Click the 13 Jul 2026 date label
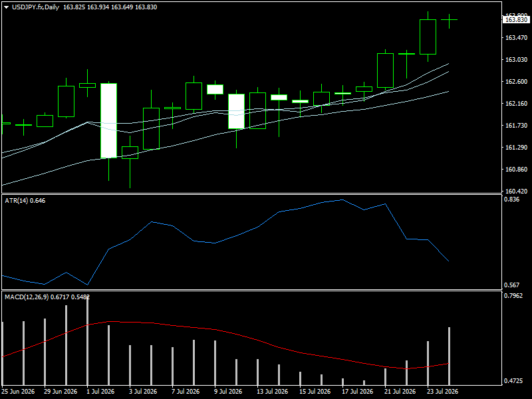The width and height of the screenshot is (532, 399). point(273,392)
